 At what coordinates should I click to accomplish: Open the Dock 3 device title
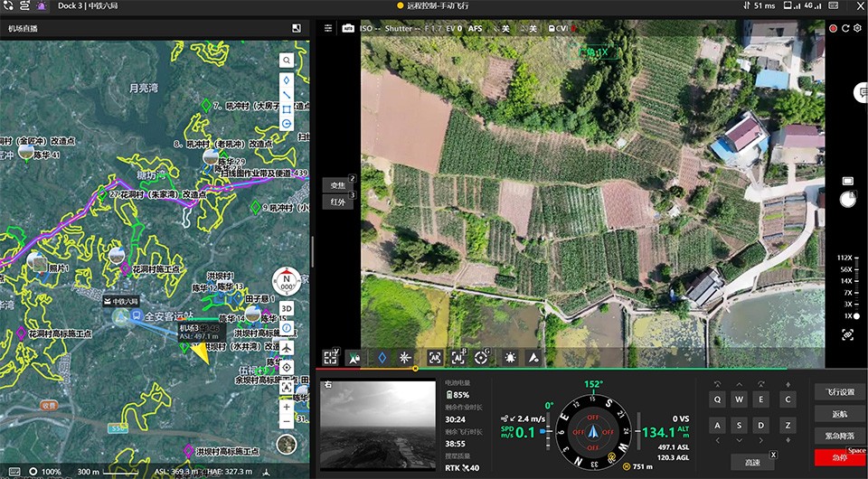88,5
